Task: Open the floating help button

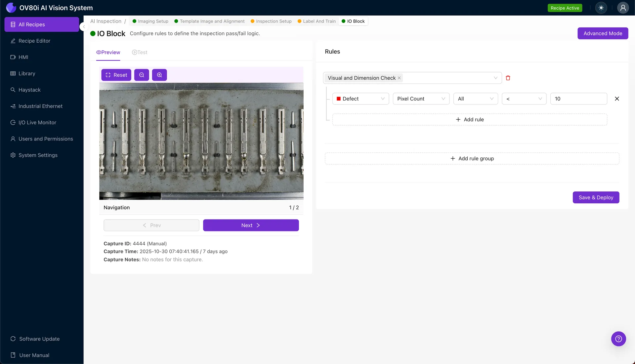Action: pos(618,339)
